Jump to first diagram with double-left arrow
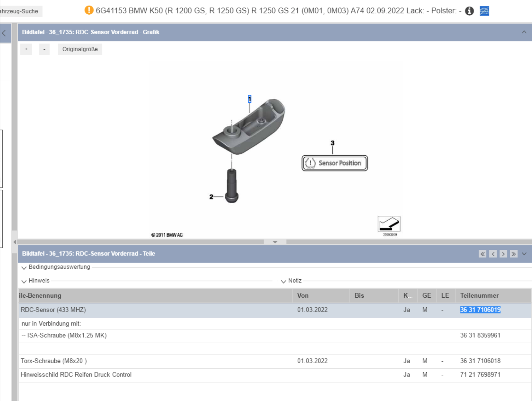Image resolution: width=532 pixels, height=401 pixels. 482,254
